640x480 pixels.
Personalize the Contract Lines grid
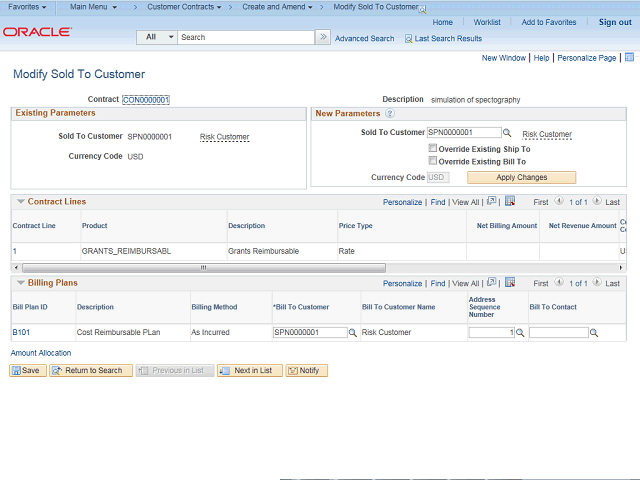(402, 202)
